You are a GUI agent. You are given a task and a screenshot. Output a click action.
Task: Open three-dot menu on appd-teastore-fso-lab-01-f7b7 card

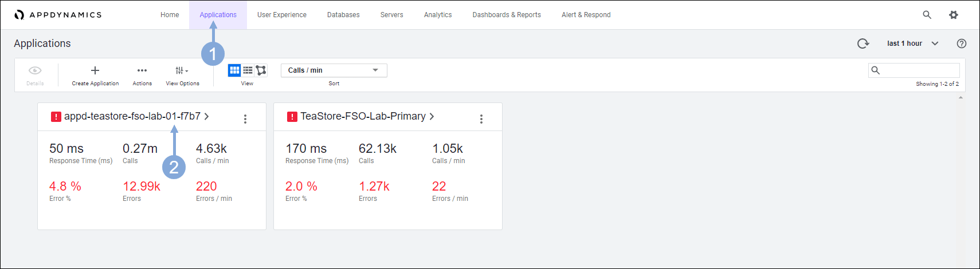pyautogui.click(x=245, y=119)
